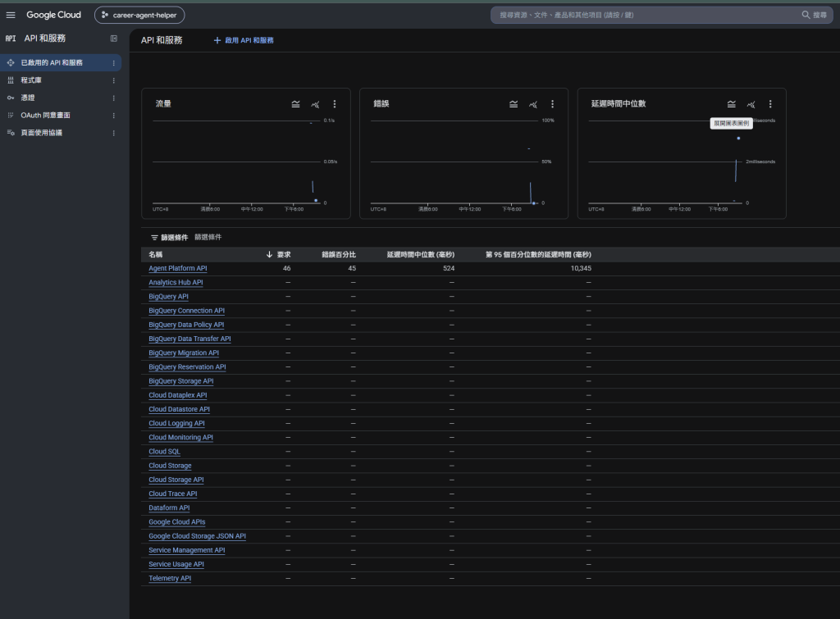This screenshot has width=840, height=619.
Task: Sort table by 名稱 column header
Action: 155,254
